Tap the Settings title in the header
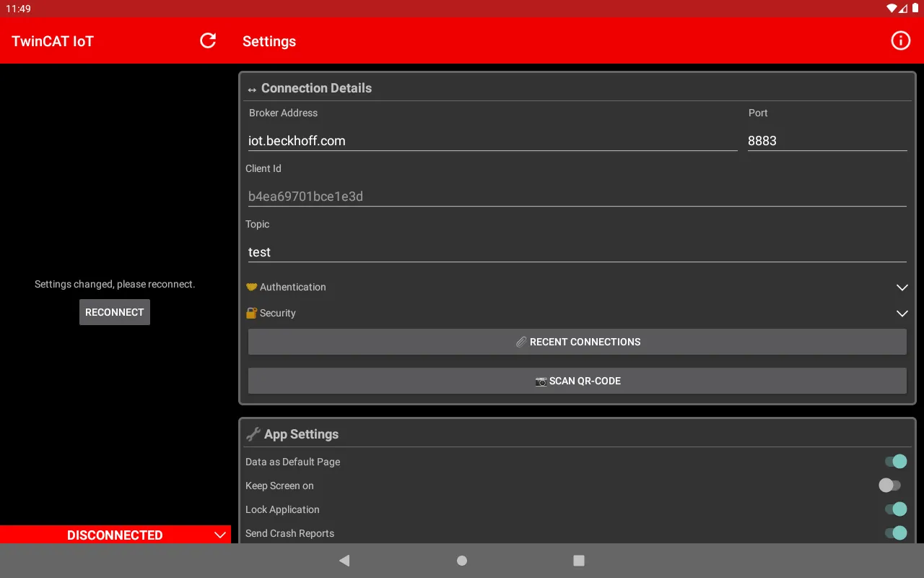 pos(269,41)
